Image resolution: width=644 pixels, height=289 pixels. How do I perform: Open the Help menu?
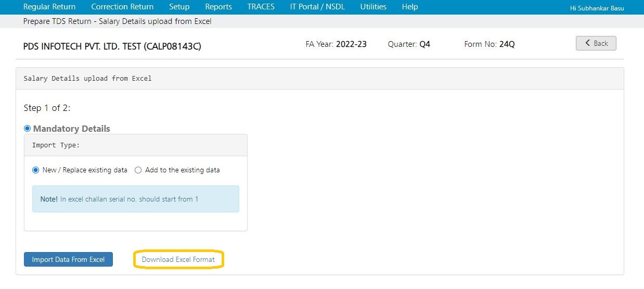(410, 7)
